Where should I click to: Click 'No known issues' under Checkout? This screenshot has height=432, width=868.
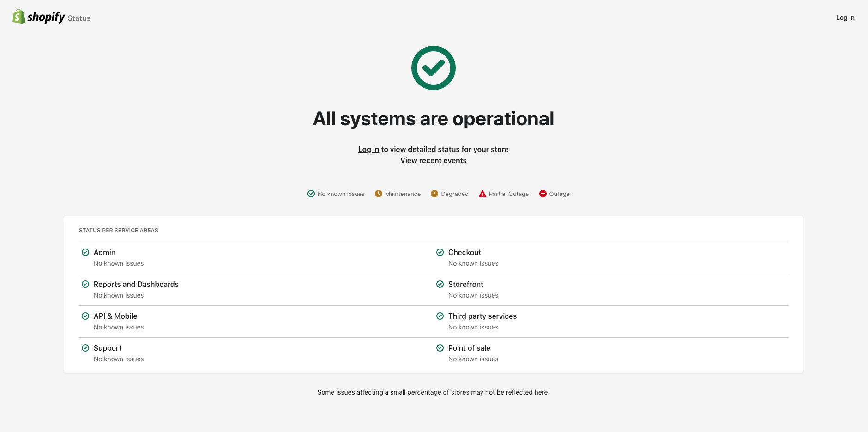tap(473, 263)
